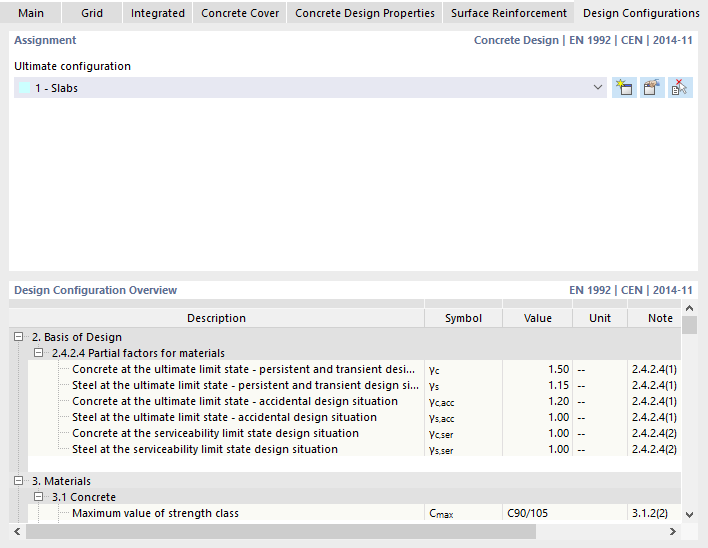Collapse 2.4.2.4 Partial factors for materials
This screenshot has height=548, width=708.
click(x=39, y=353)
